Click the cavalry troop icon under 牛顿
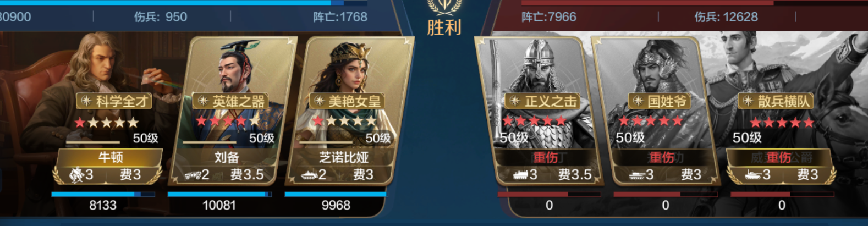The height and width of the screenshot is (226, 868). [x=76, y=175]
